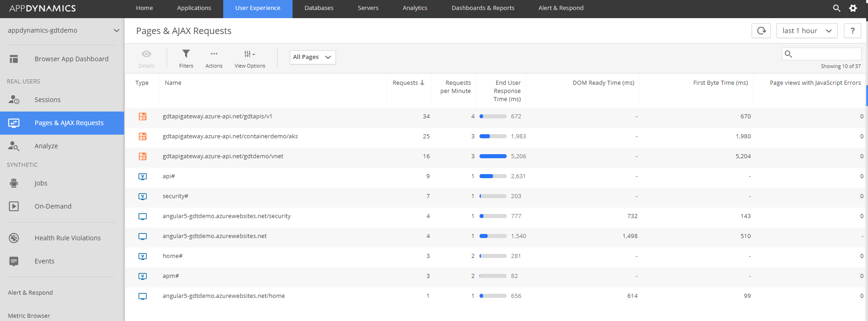Click the Browser App Dashboard icon
Screen dimensions: 868x321
coord(14,59)
